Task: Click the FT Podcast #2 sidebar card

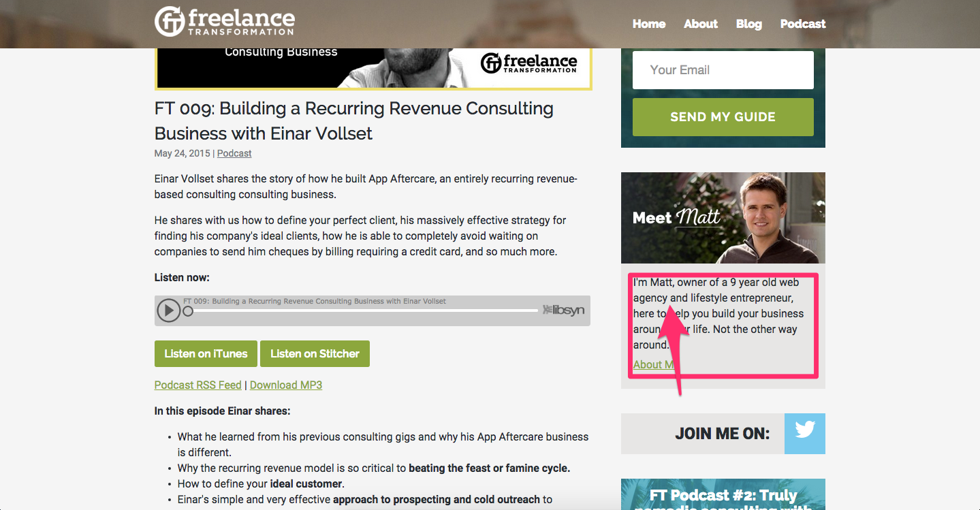Action: coord(723,494)
